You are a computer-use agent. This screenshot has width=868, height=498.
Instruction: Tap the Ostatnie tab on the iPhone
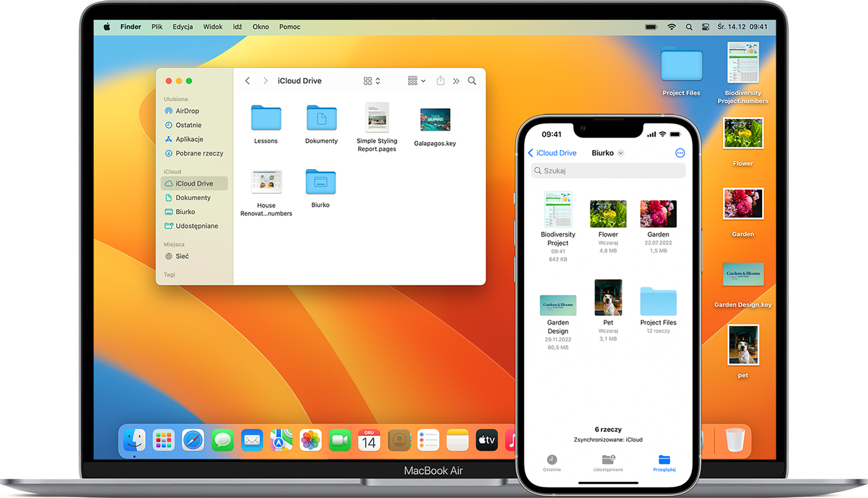[552, 463]
